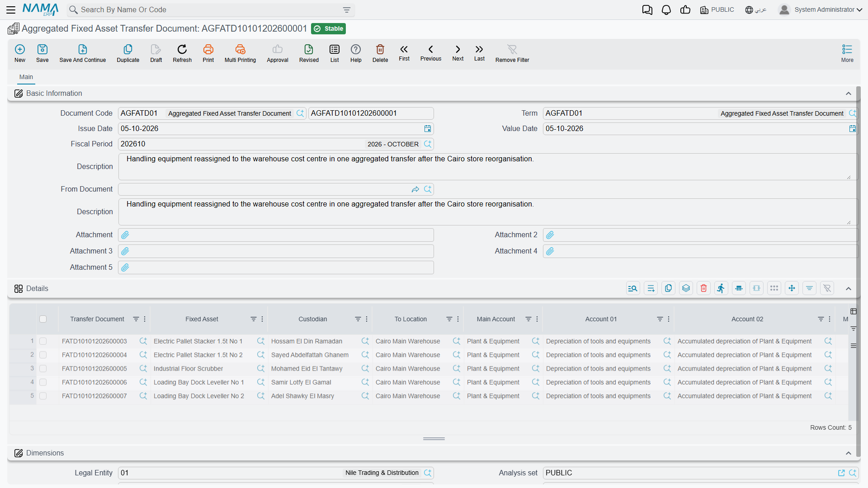
Task: Click Save And Continue icon
Action: coord(83,53)
